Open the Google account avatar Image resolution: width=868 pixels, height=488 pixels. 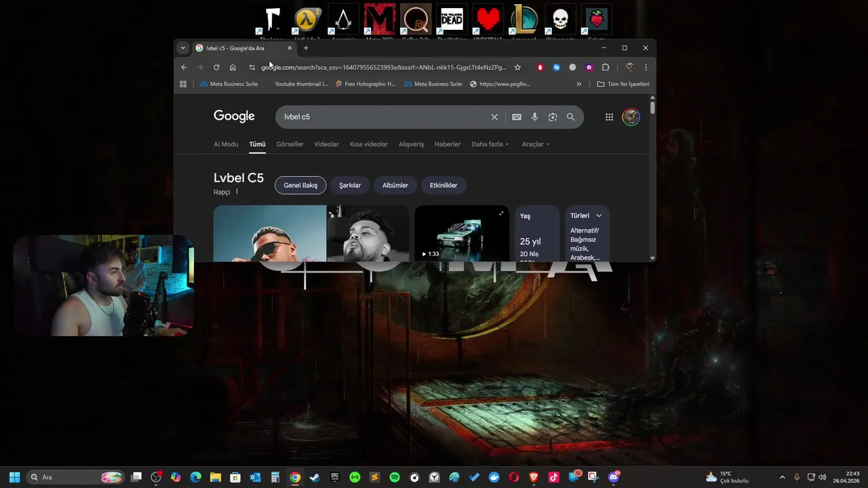click(x=631, y=117)
